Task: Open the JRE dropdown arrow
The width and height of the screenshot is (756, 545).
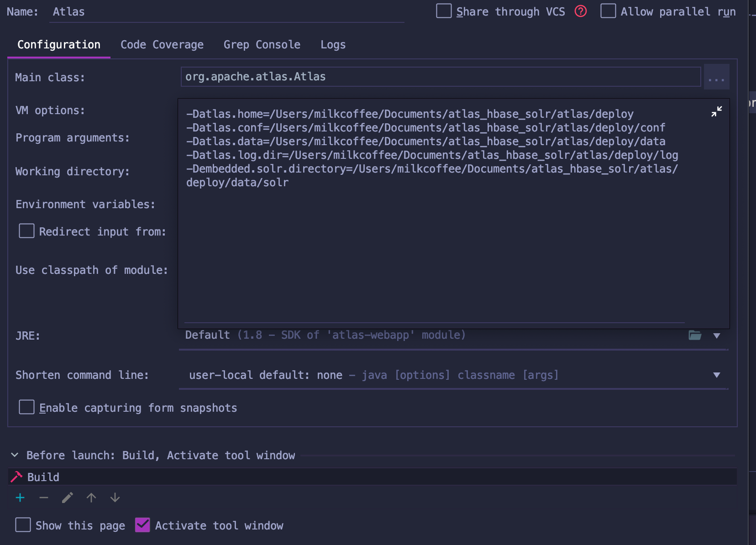Action: point(717,335)
